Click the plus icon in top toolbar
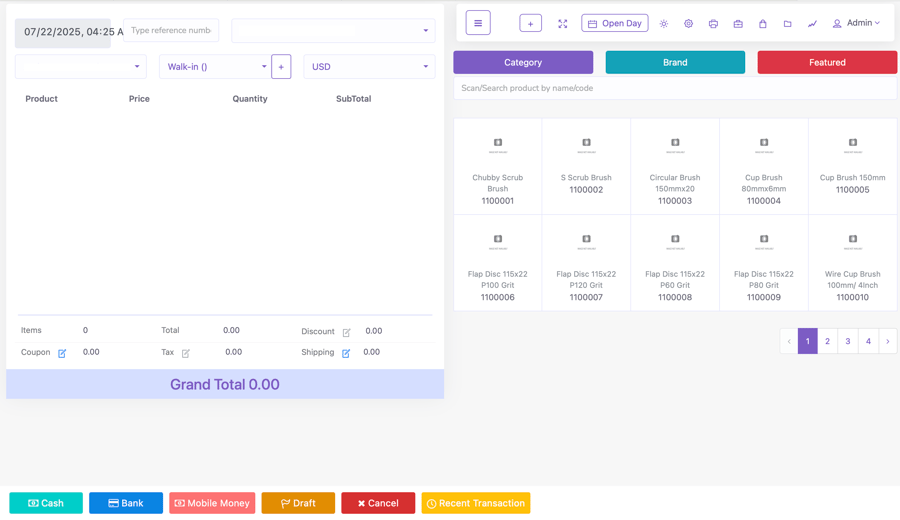 [x=530, y=24]
